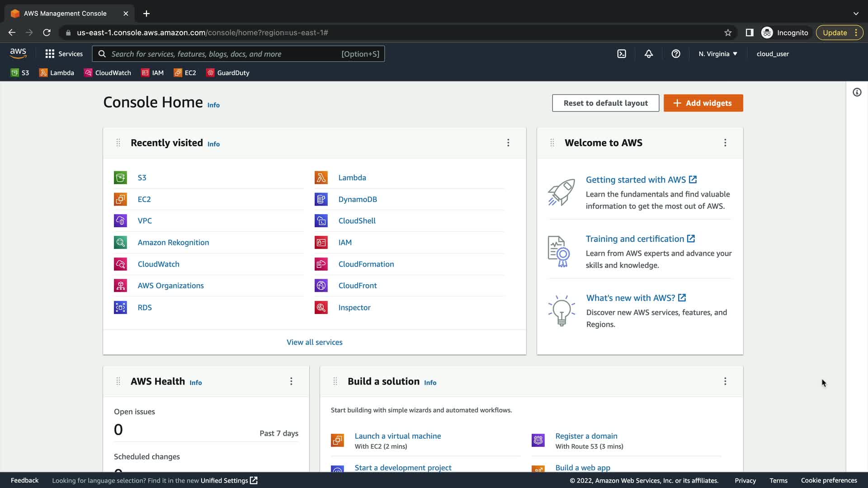Viewport: 868px width, 488px height.
Task: Open Recently visited widget options menu
Action: click(x=508, y=143)
